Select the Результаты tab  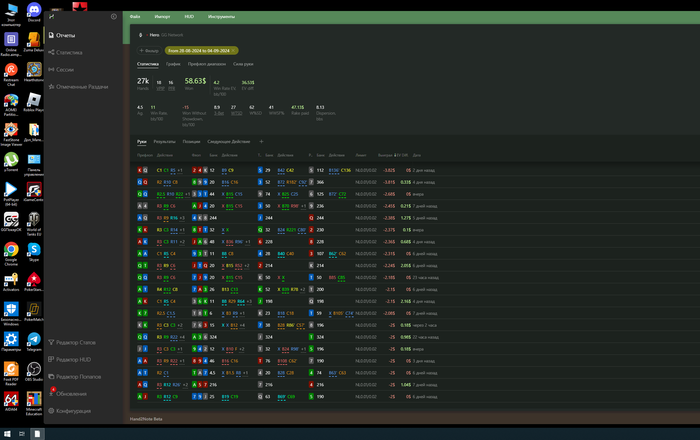164,142
